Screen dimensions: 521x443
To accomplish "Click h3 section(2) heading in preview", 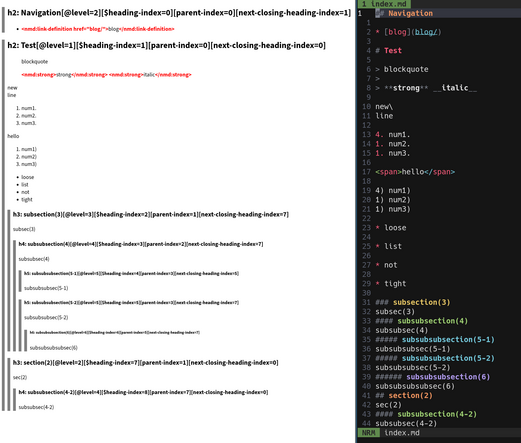I will [145, 362].
